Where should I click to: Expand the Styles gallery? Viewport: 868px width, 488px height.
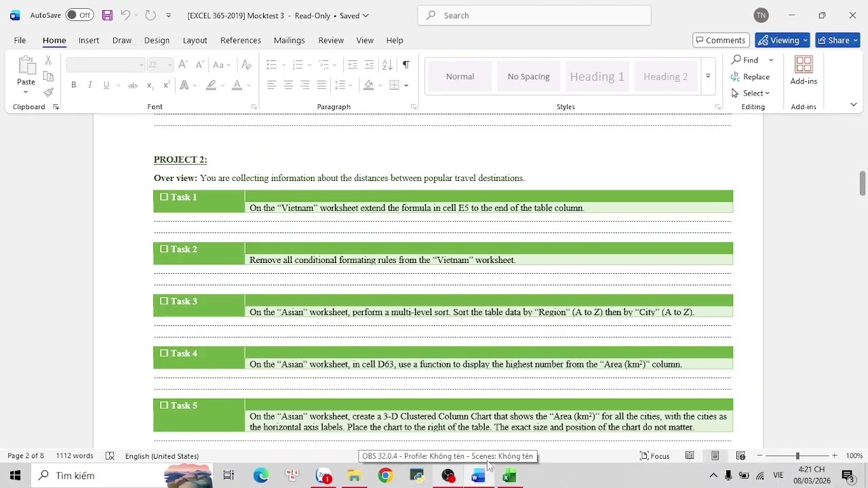click(708, 76)
